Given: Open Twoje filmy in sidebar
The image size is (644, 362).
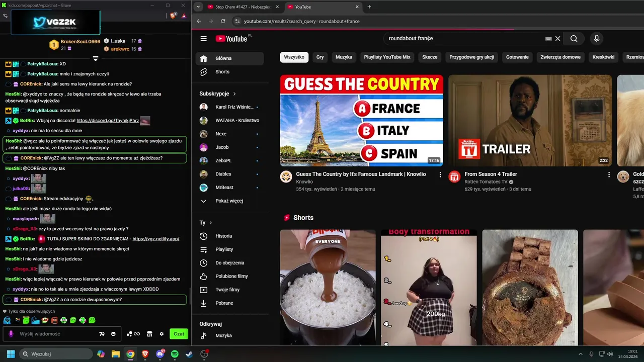Looking at the screenshot, I should pos(229,290).
